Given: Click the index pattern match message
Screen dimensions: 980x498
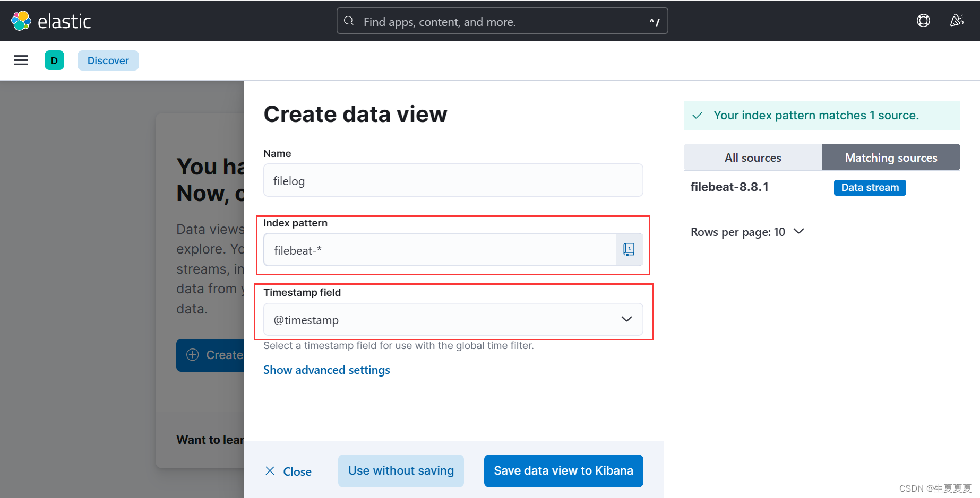Looking at the screenshot, I should point(822,116).
